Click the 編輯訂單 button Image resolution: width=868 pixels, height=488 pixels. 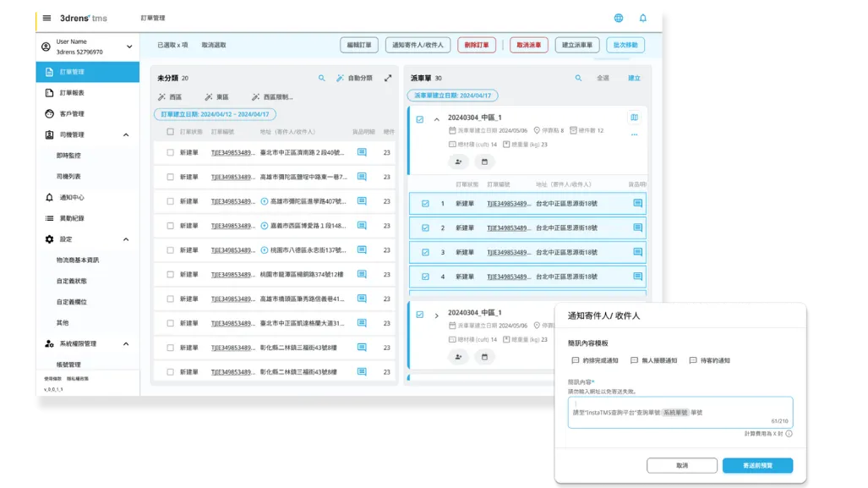[359, 45]
